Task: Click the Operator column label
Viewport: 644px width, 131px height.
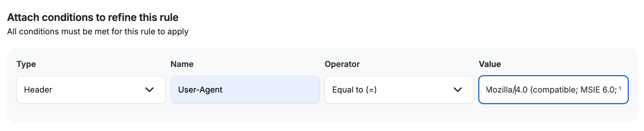Action: coord(342,64)
